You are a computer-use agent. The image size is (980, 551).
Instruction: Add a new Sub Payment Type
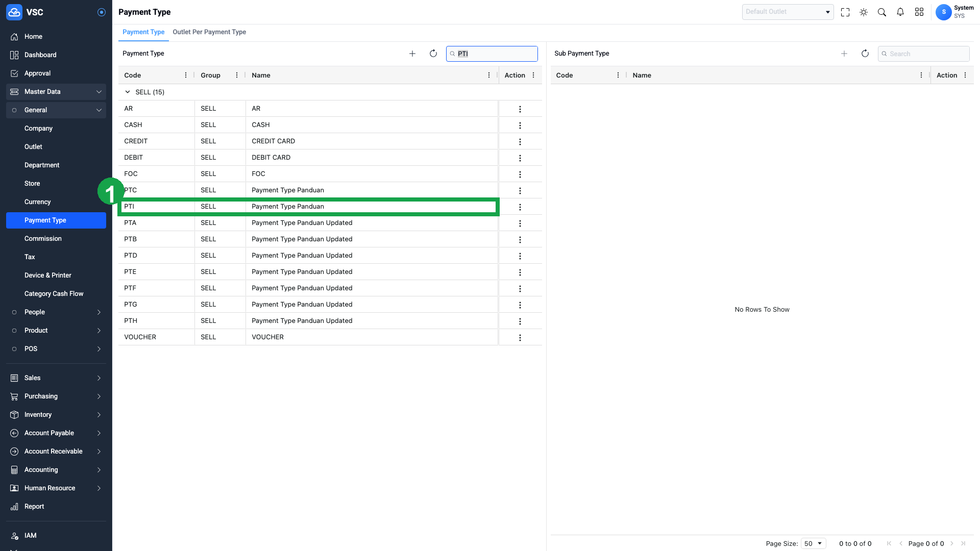844,54
